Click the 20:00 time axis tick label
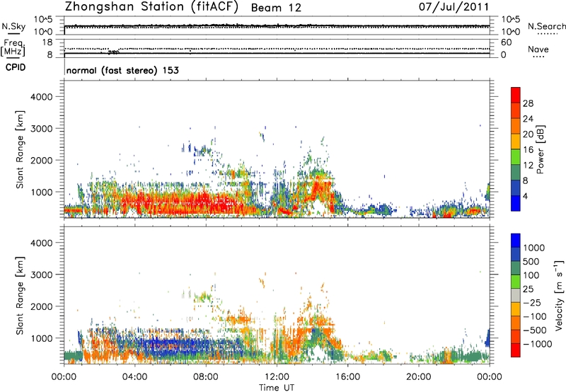Viewport: 566px width, 392px height. (419, 377)
